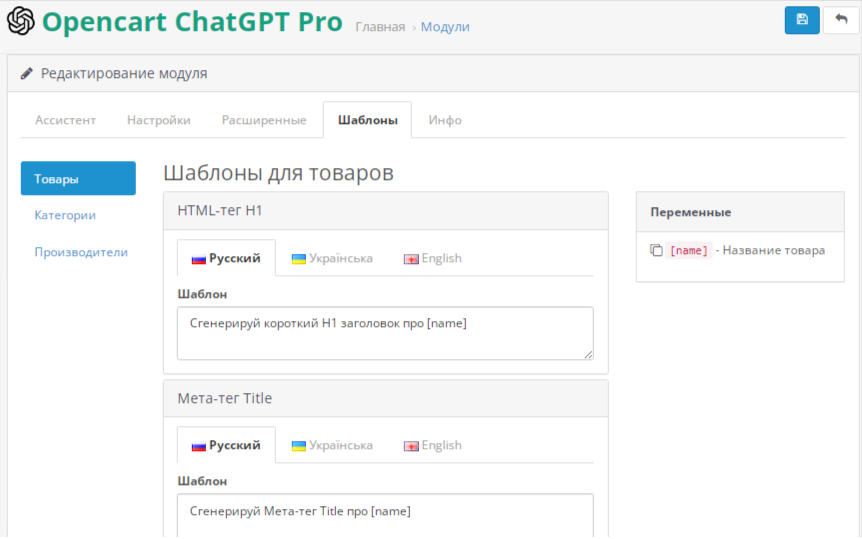
Task: Click the Переменные panel header
Action: tap(740, 212)
